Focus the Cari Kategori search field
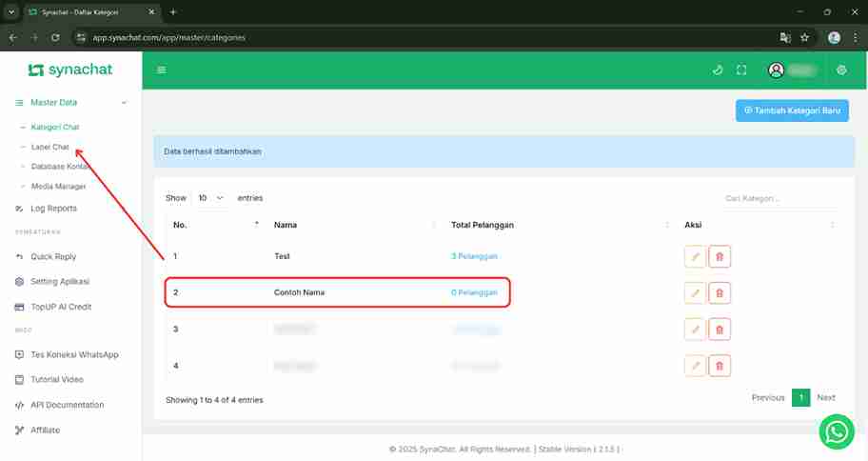 [780, 198]
